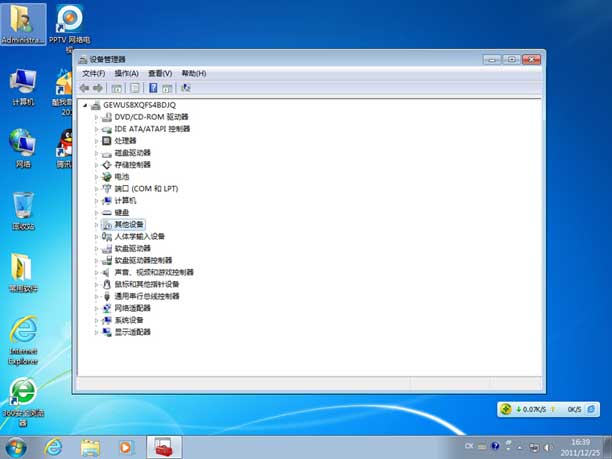612x459 pixels.
Task: Open Internet Explorer from the taskbar
Action: [x=53, y=448]
